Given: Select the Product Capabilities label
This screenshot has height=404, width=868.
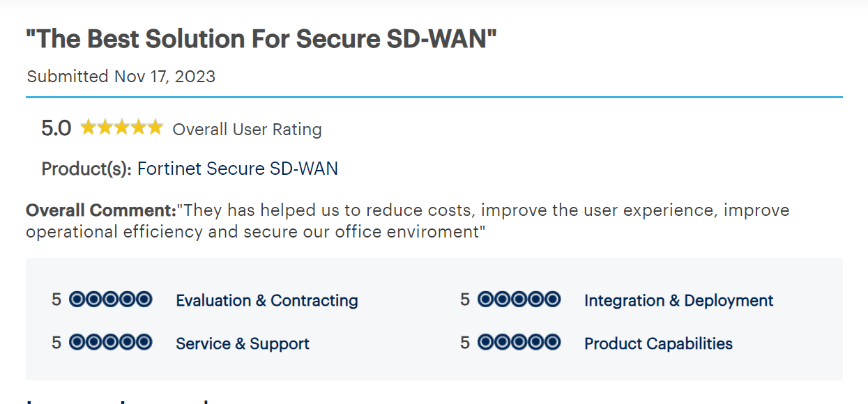Looking at the screenshot, I should pos(658,343).
